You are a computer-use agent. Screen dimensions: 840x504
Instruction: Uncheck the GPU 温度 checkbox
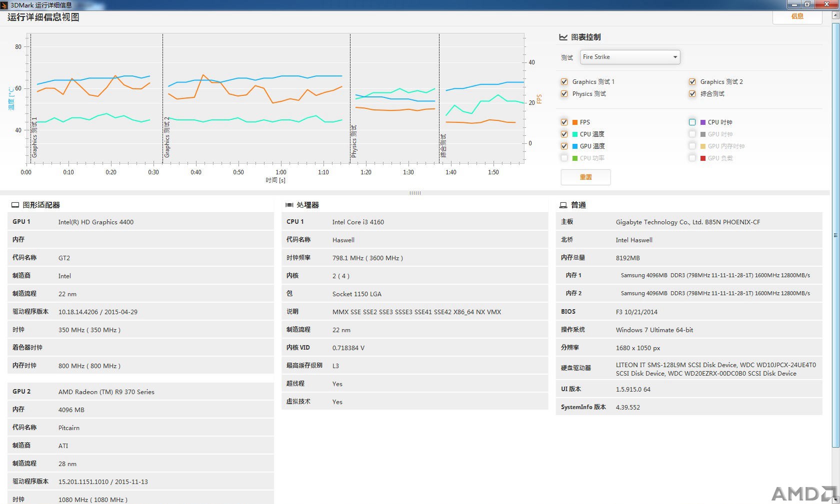[564, 146]
